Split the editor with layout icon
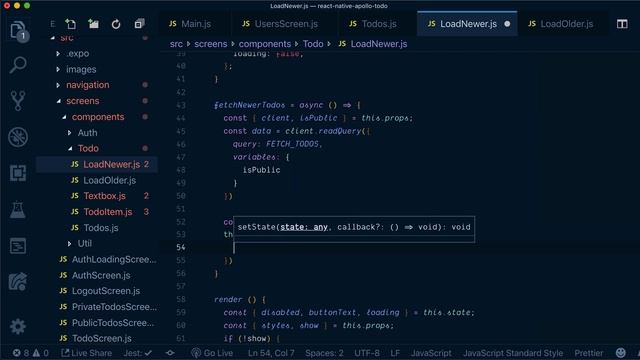This screenshot has height=360, width=640. pyautogui.click(x=622, y=24)
